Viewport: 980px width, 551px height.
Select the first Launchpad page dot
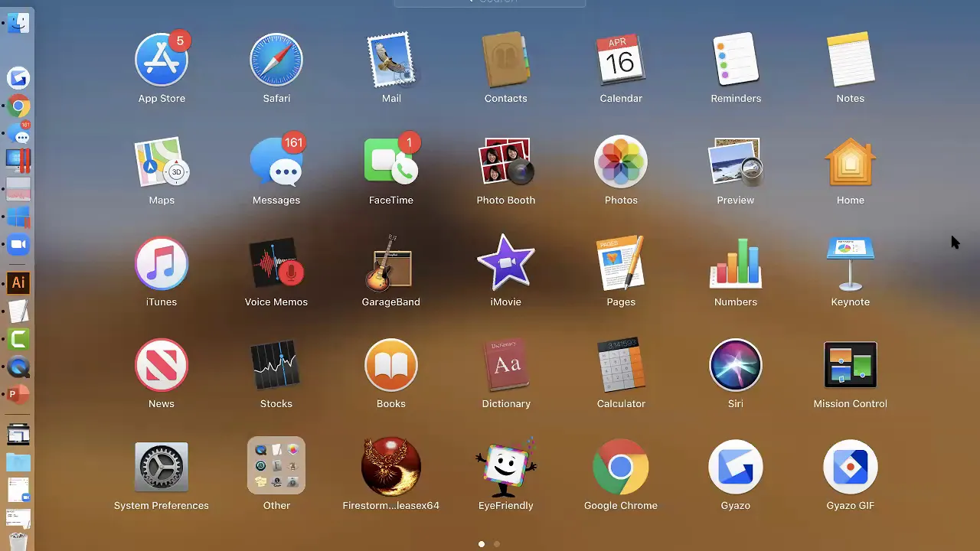[x=482, y=544]
